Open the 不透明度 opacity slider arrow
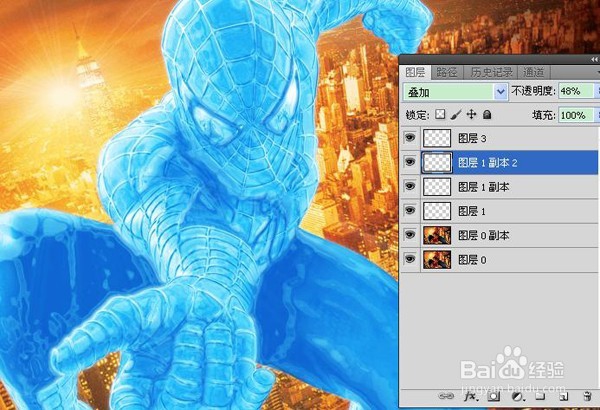600x410 pixels. tap(597, 91)
